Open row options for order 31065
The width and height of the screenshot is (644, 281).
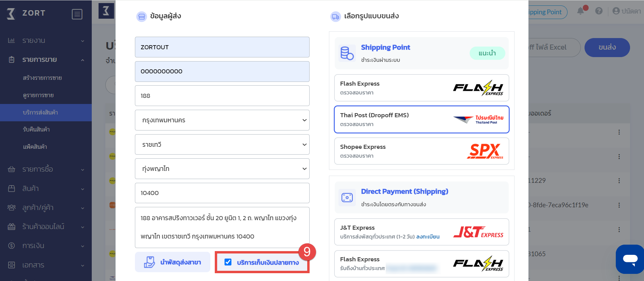point(619,254)
